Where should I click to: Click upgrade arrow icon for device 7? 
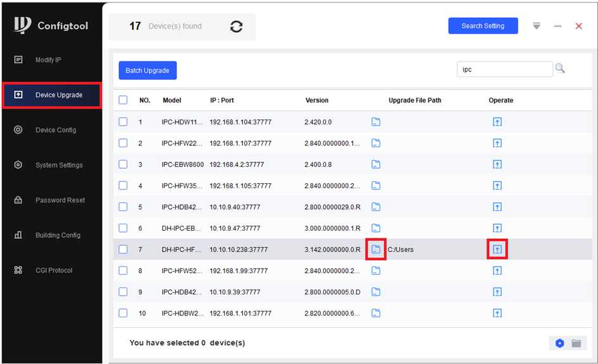click(x=497, y=249)
